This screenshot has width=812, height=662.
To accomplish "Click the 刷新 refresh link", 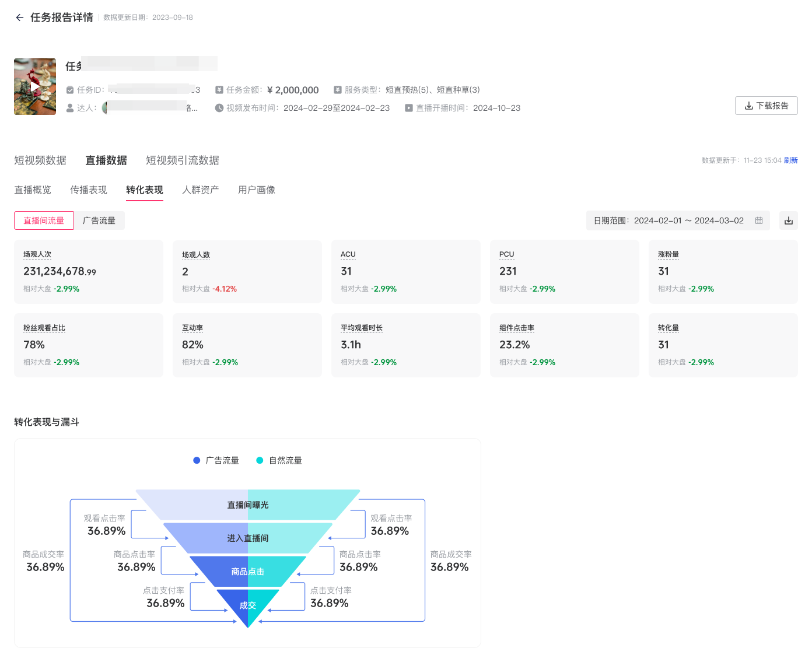I will tap(791, 160).
